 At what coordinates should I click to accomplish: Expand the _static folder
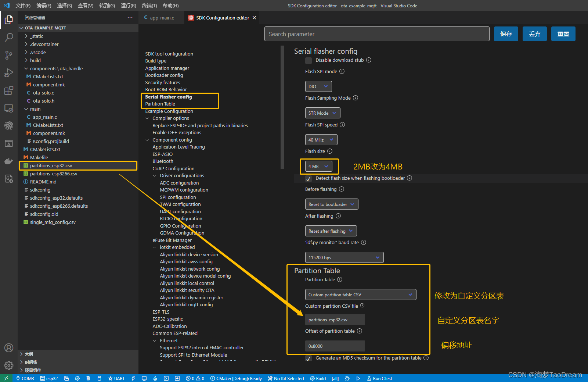point(36,36)
